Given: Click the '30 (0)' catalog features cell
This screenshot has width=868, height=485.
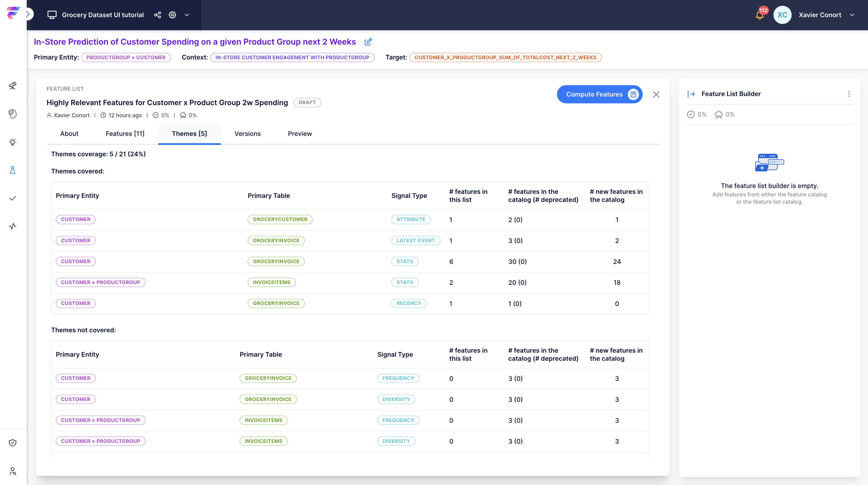Looking at the screenshot, I should coord(517,262).
